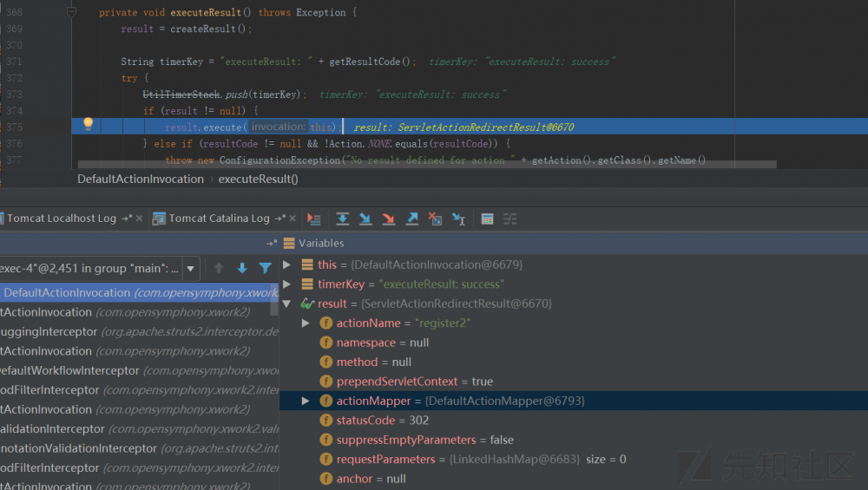
Task: Switch to Tomcat Catalina Log tab
Action: [219, 219]
